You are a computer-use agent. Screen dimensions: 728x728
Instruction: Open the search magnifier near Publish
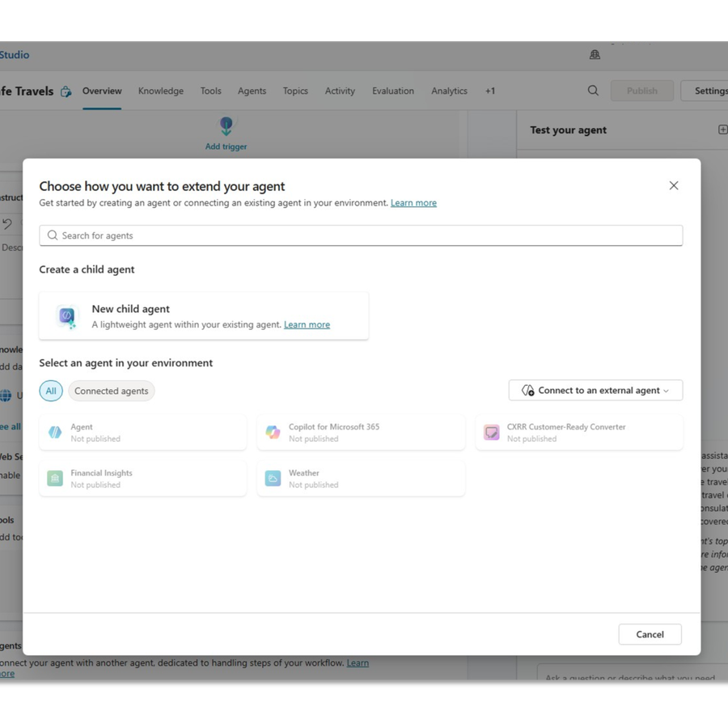click(593, 91)
